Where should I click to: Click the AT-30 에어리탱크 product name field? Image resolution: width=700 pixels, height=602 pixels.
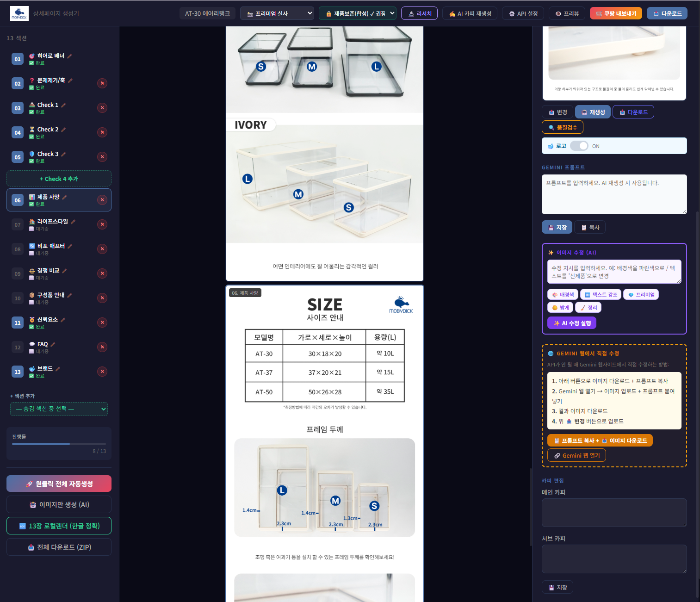point(208,13)
